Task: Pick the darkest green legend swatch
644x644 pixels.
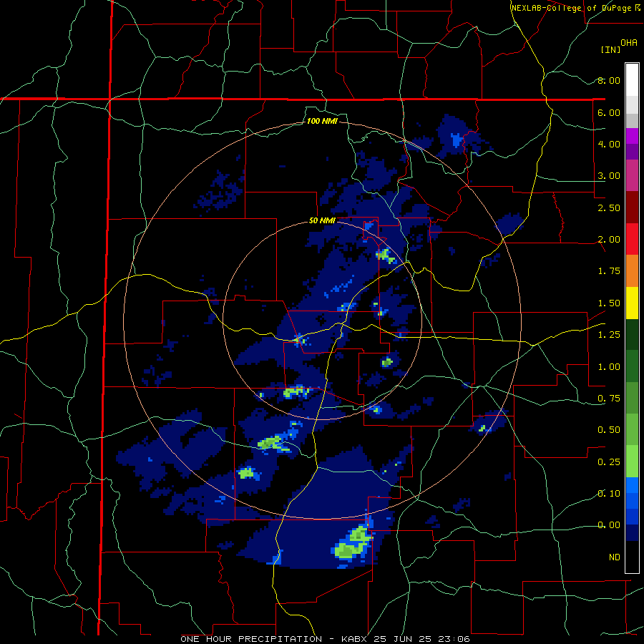Action: (x=632, y=334)
